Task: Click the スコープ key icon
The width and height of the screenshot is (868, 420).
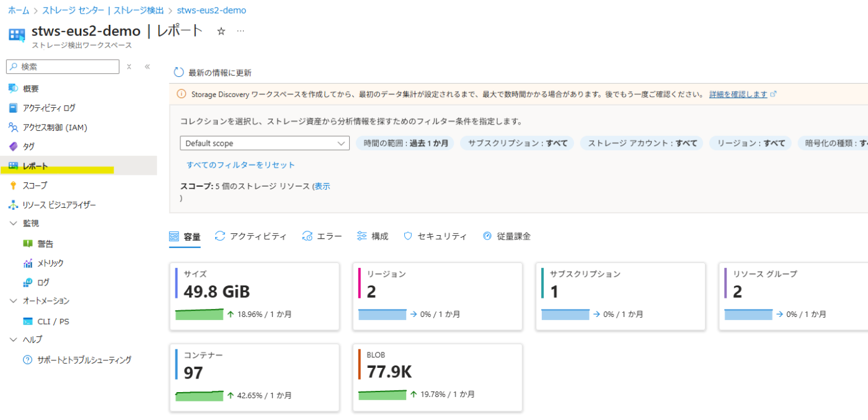Action: click(13, 185)
